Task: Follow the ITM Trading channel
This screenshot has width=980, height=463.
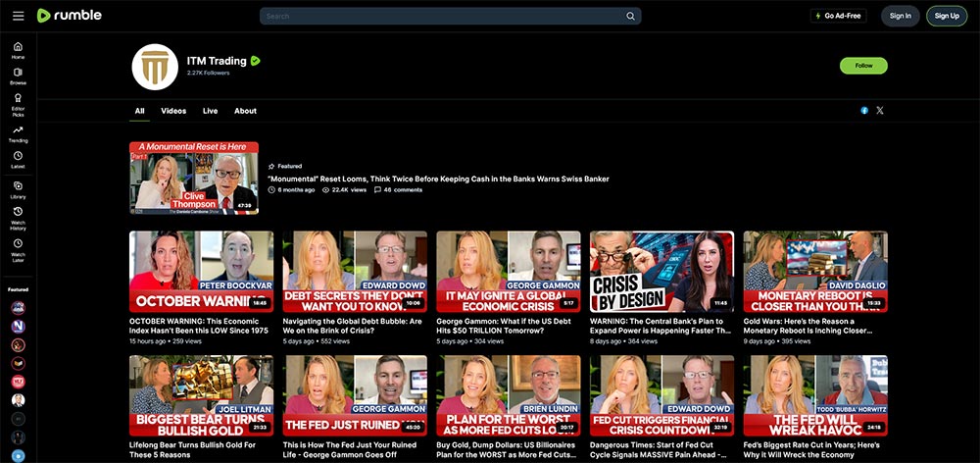Action: point(863,66)
